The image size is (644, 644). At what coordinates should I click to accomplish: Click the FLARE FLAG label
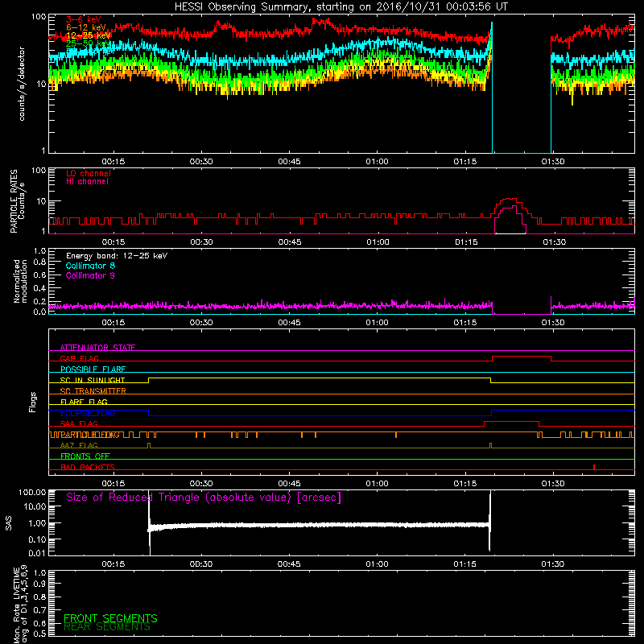(84, 402)
